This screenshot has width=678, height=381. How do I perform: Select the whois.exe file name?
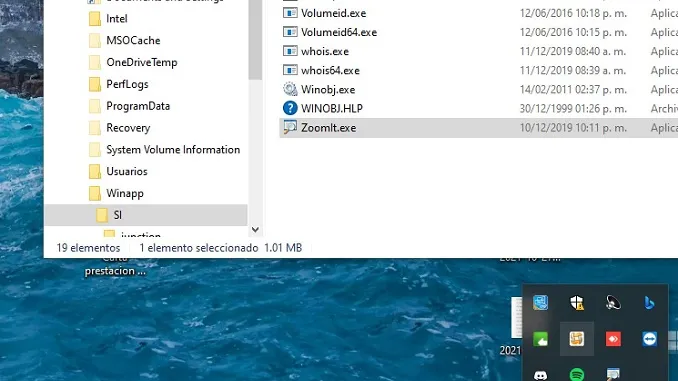click(x=325, y=51)
